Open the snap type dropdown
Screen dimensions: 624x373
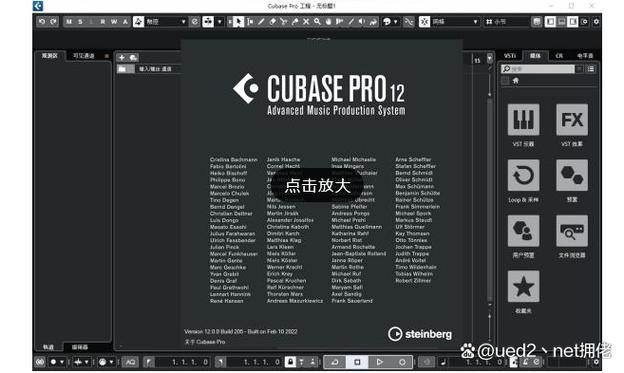(x=455, y=21)
